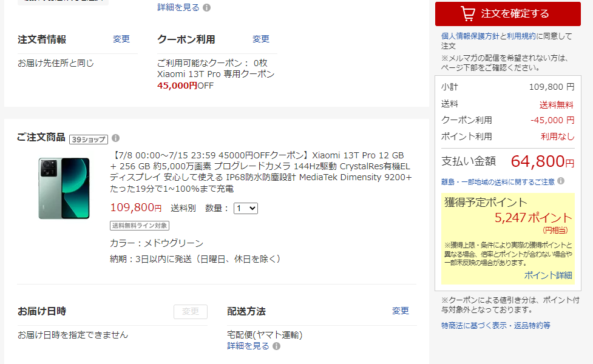Viewport: 593px width, 364px height.
Task: Open the 数量 quantity dropdown
Action: 245,208
